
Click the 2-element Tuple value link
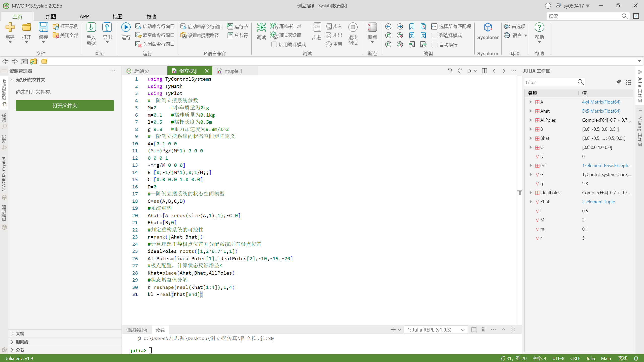tap(598, 202)
